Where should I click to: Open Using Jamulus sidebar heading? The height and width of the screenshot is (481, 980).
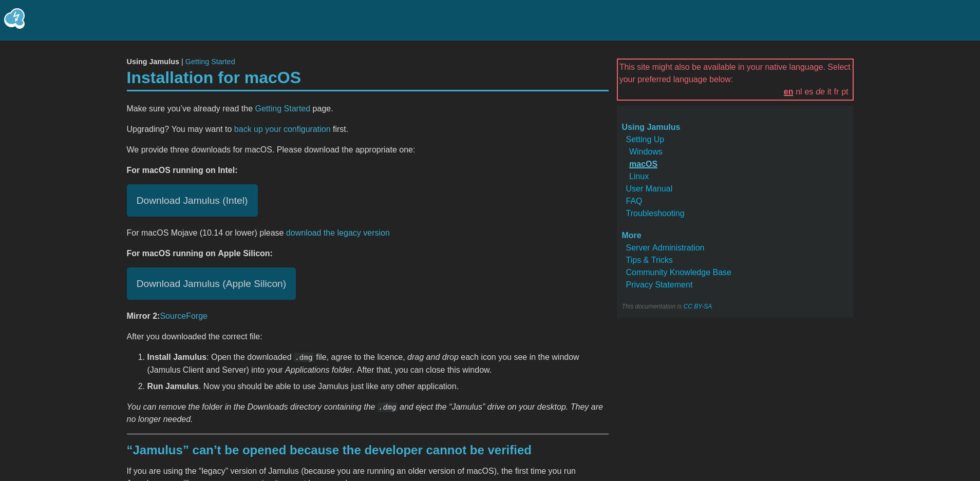tap(651, 127)
